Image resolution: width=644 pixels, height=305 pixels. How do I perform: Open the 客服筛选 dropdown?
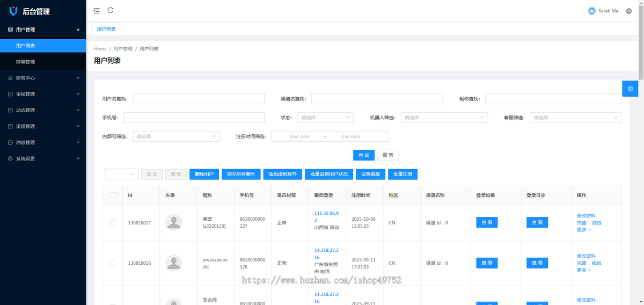click(576, 118)
